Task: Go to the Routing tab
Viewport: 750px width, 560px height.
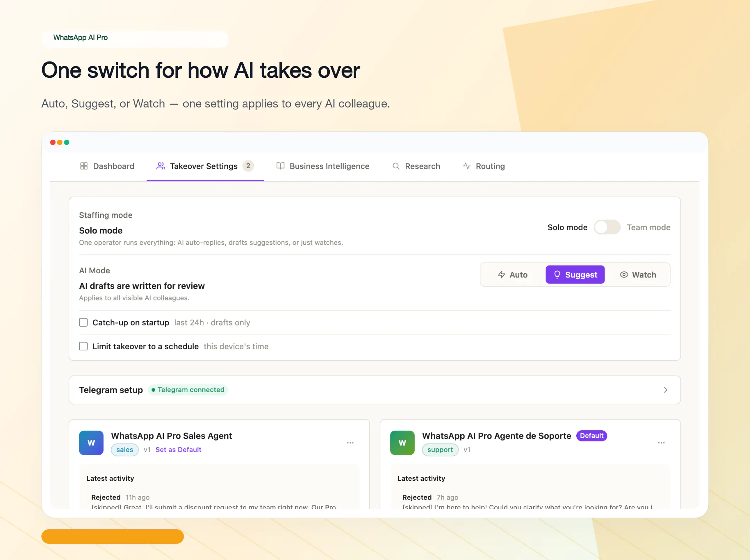Action: pos(484,166)
